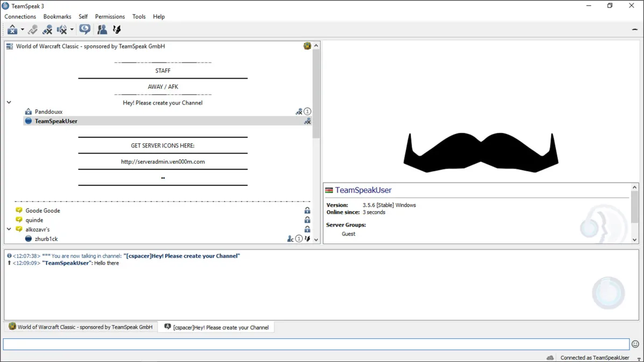Select user Panddouxx in channel tree
Screen dimensions: 644x362
[x=48, y=112]
